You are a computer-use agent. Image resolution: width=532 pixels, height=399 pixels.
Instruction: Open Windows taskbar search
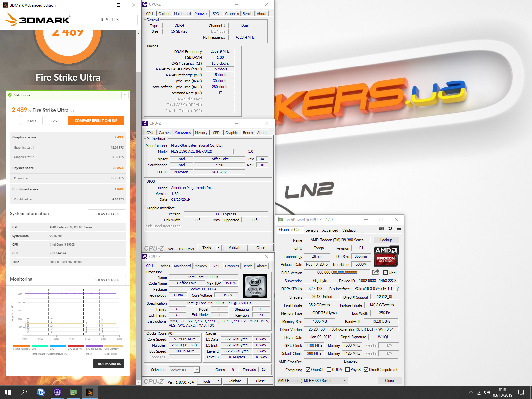click(24, 392)
